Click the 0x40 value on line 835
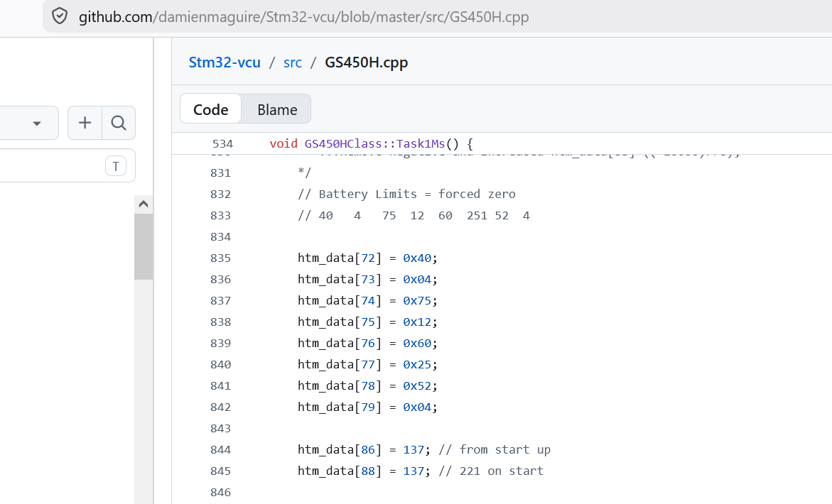The height and width of the screenshot is (504, 832). point(417,258)
